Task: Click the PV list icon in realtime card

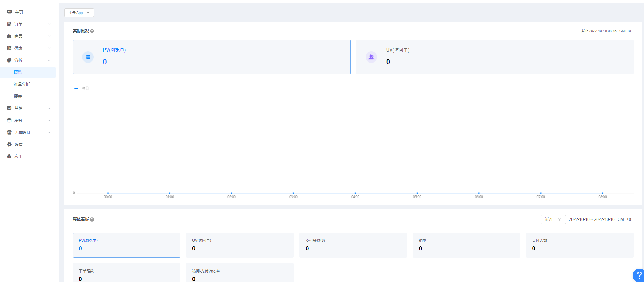Action: (x=88, y=57)
